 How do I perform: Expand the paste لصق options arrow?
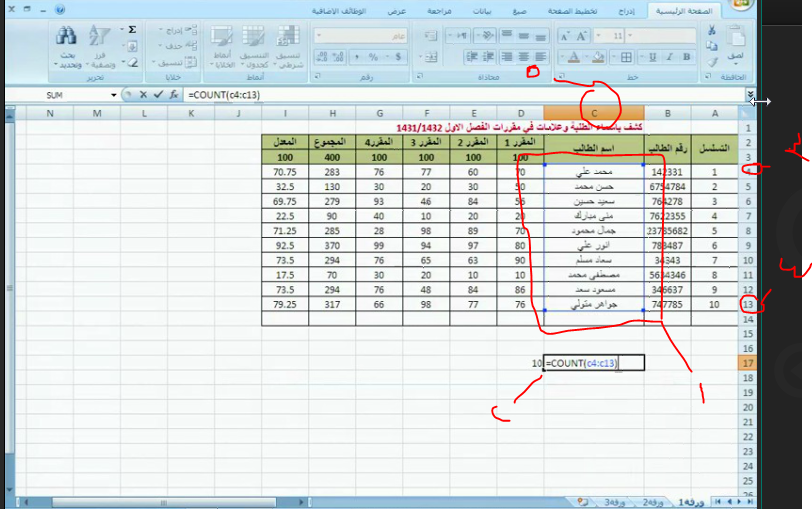[x=735, y=63]
